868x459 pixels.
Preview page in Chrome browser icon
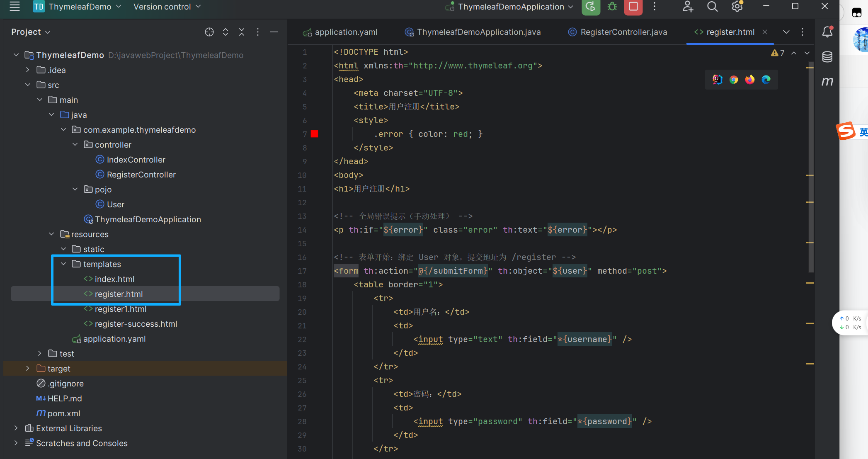[x=734, y=80]
